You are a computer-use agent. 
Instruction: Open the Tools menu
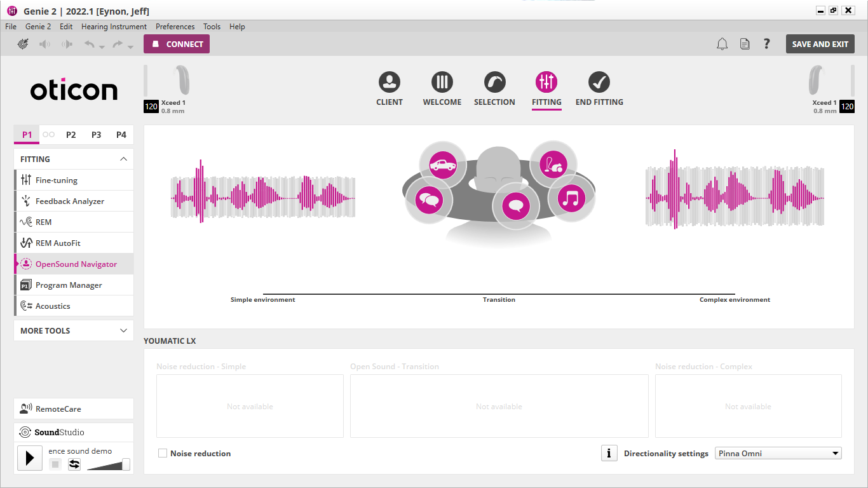[212, 27]
